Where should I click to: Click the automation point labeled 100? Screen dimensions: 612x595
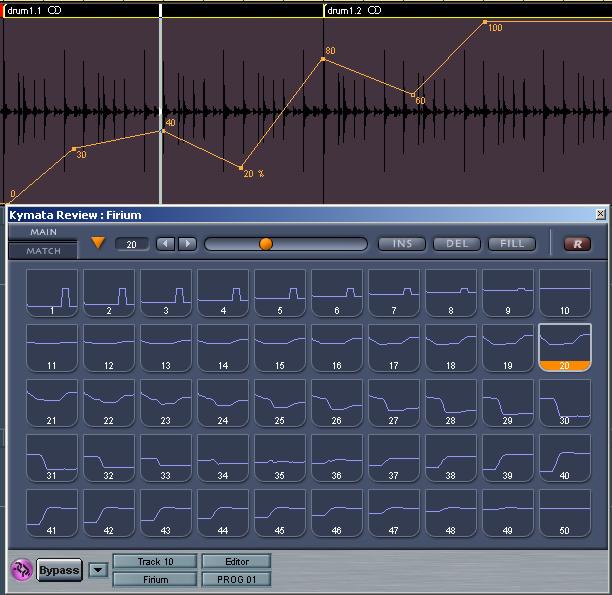pyautogui.click(x=485, y=22)
